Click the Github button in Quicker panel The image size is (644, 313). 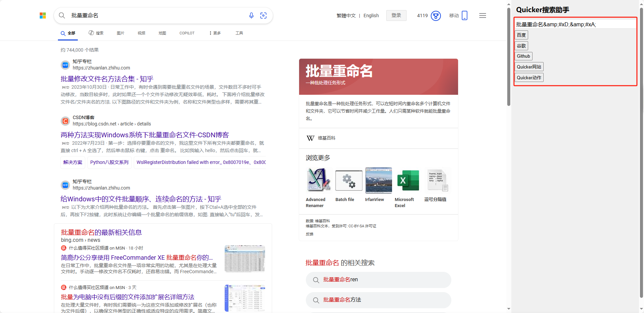tap(524, 56)
